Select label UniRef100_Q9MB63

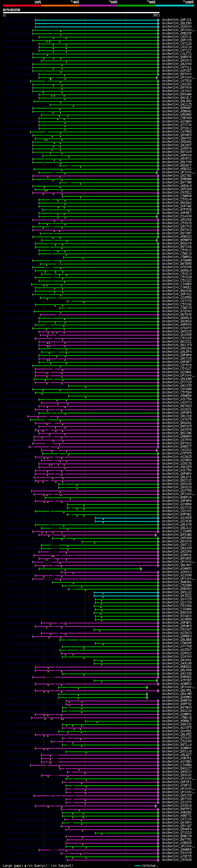177,636
